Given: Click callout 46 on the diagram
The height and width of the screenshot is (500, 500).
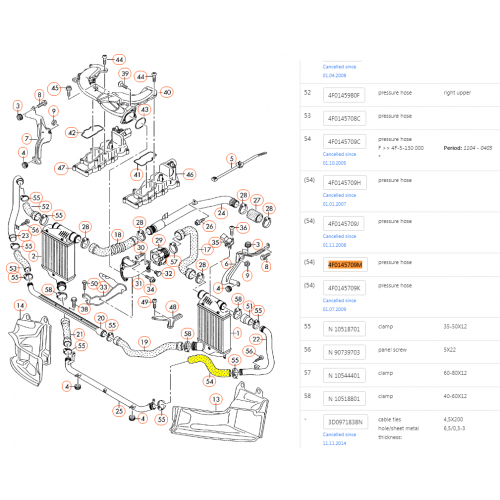Looking at the screenshot, I should [190, 174].
